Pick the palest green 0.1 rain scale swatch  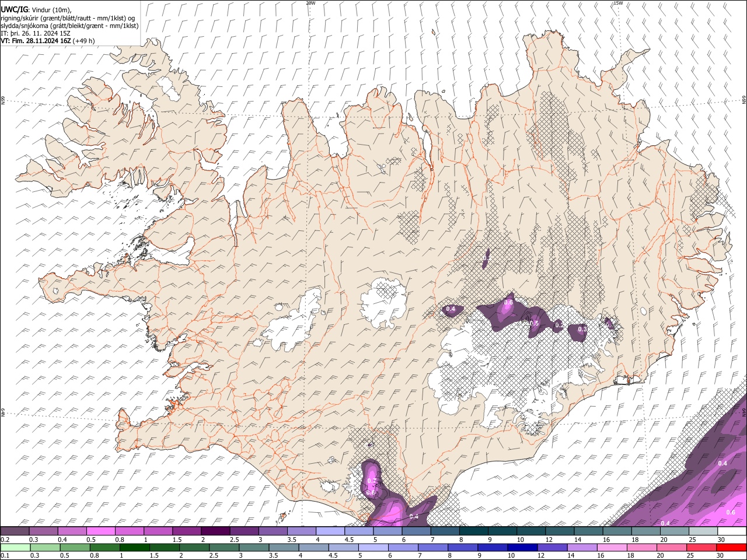click(15, 548)
